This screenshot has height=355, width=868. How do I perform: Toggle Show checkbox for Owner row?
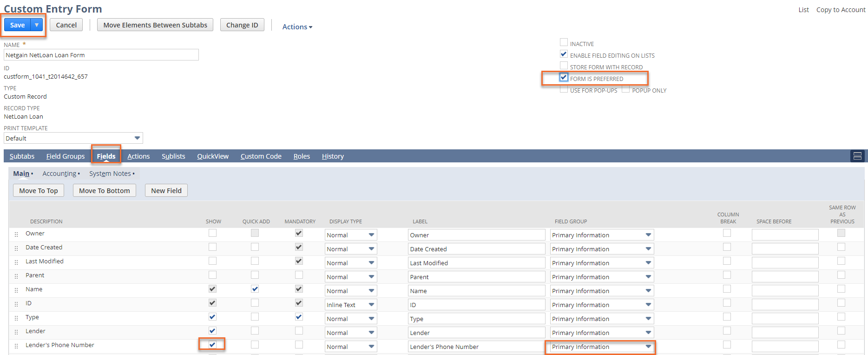(212, 233)
